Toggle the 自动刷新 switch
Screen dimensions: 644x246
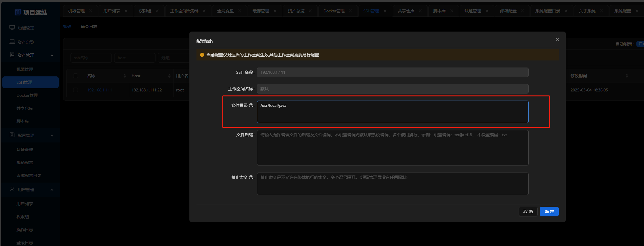(x=640, y=44)
